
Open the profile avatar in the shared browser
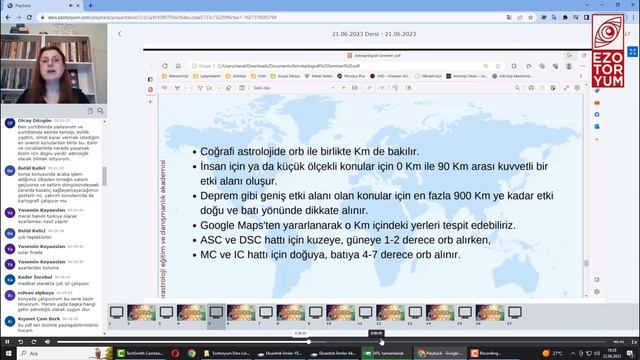(569, 66)
